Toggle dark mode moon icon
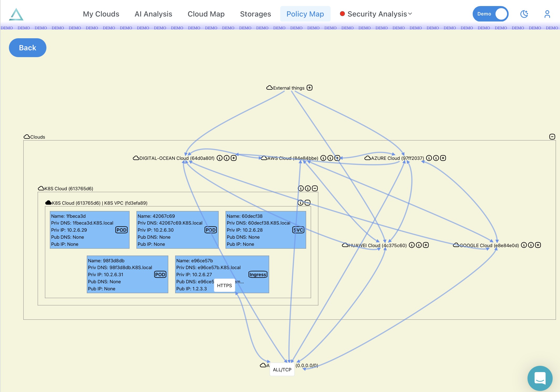This screenshot has height=392, width=560. point(524,14)
